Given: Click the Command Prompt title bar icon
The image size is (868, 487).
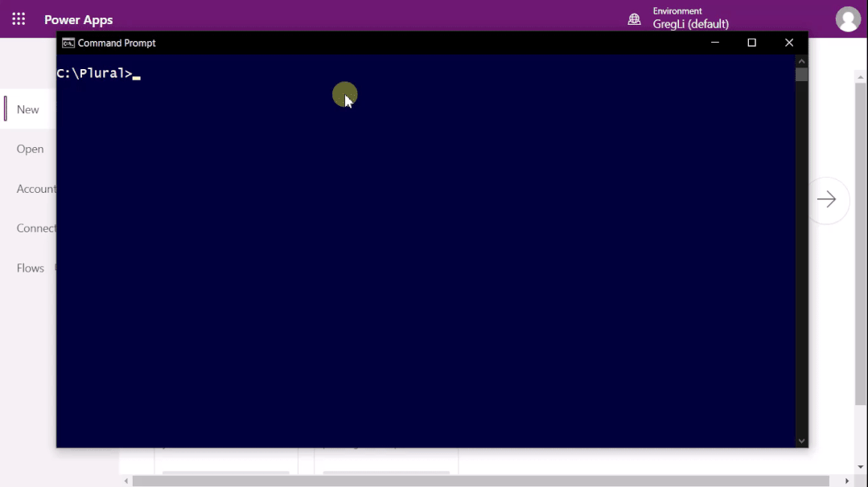Looking at the screenshot, I should [x=68, y=43].
